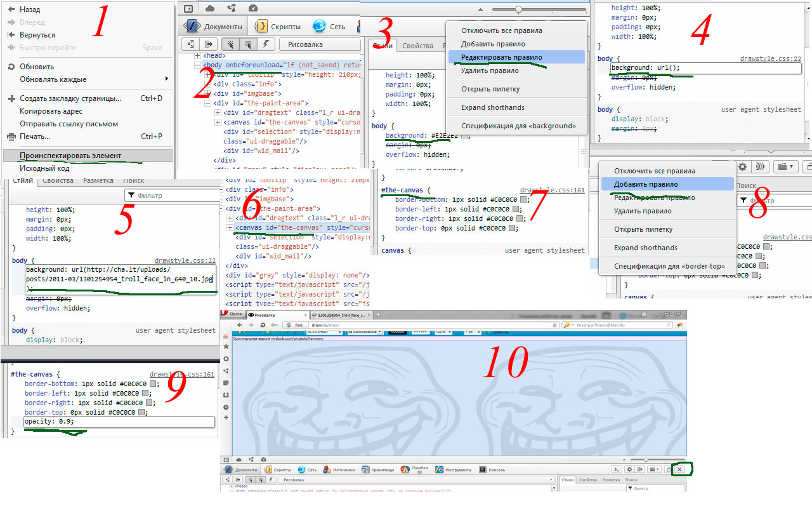Collapse div id="the-paint-area" node in top tree

(x=208, y=103)
